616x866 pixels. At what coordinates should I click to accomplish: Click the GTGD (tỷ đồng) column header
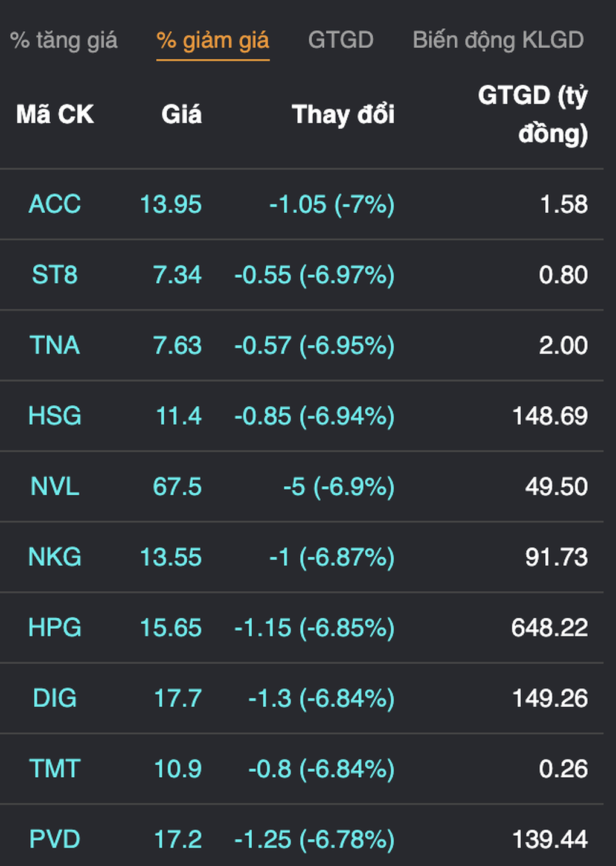533,114
